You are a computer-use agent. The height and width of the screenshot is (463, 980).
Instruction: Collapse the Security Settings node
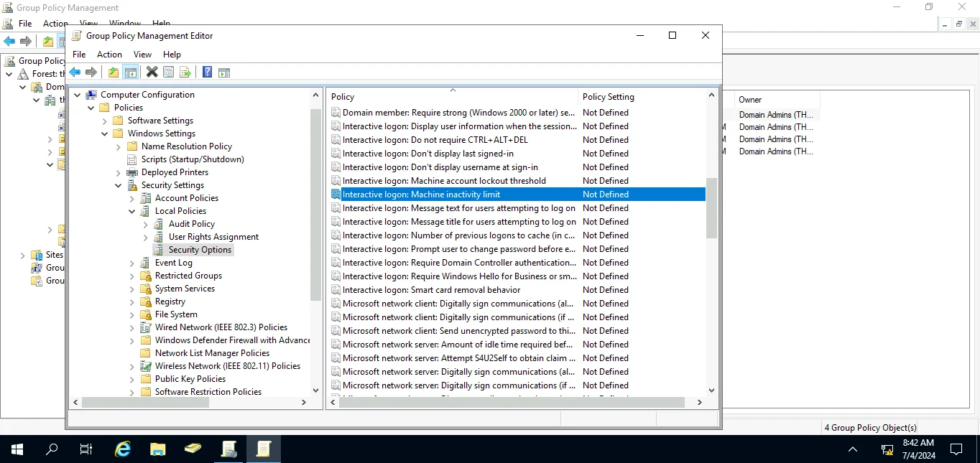point(119,185)
